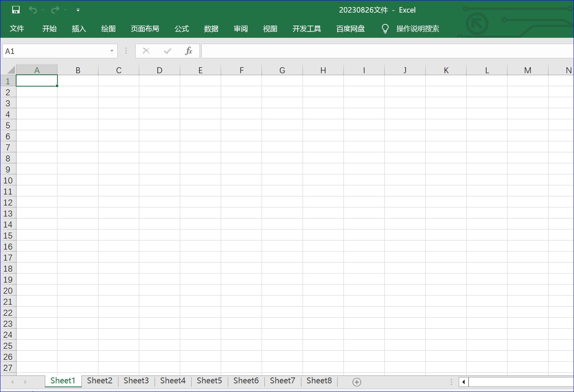The height and width of the screenshot is (392, 574).
Task: Select row 1 header
Action: 8,81
